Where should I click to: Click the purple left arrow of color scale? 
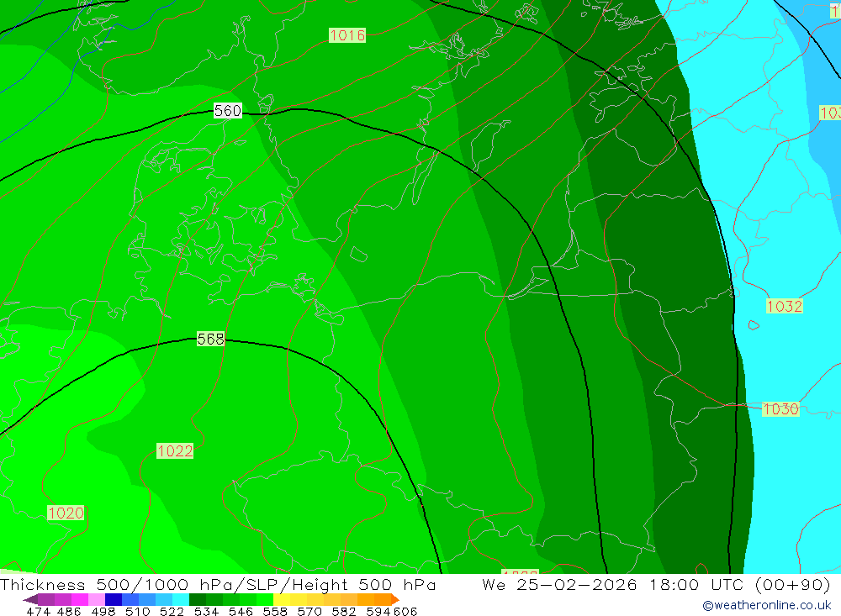(x=30, y=599)
